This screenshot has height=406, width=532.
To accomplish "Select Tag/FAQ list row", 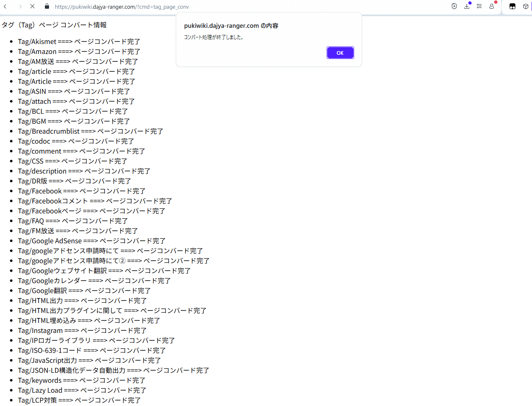I will [x=73, y=221].
